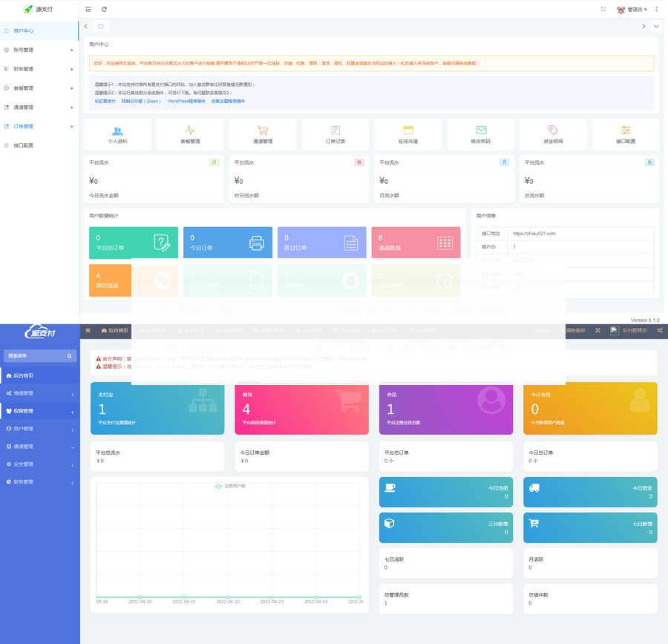Expand 订单管理 sidebar menu
The width and height of the screenshot is (668, 644).
[x=39, y=126]
